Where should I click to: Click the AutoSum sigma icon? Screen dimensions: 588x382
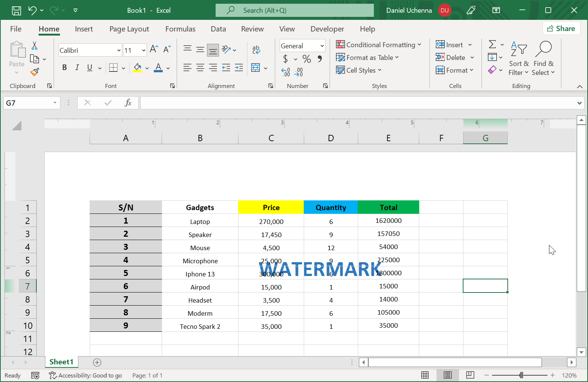click(x=492, y=45)
